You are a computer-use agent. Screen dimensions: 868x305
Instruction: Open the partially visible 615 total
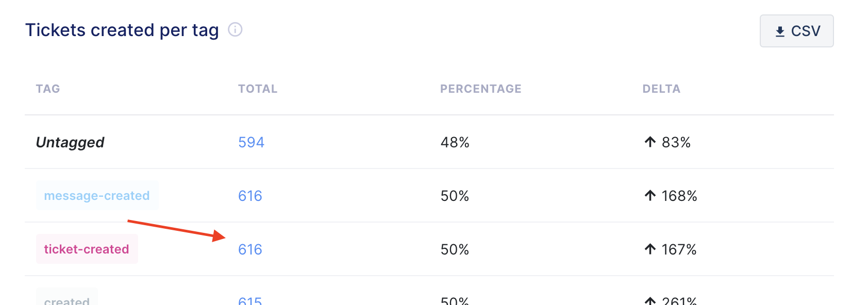click(x=250, y=300)
